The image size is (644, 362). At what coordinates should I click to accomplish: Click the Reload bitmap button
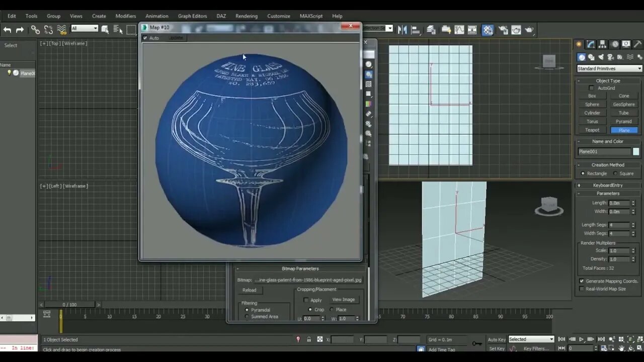point(250,290)
